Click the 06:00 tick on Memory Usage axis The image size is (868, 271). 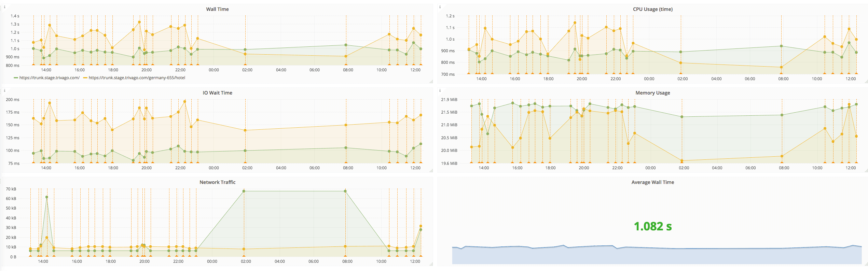pyautogui.click(x=750, y=168)
